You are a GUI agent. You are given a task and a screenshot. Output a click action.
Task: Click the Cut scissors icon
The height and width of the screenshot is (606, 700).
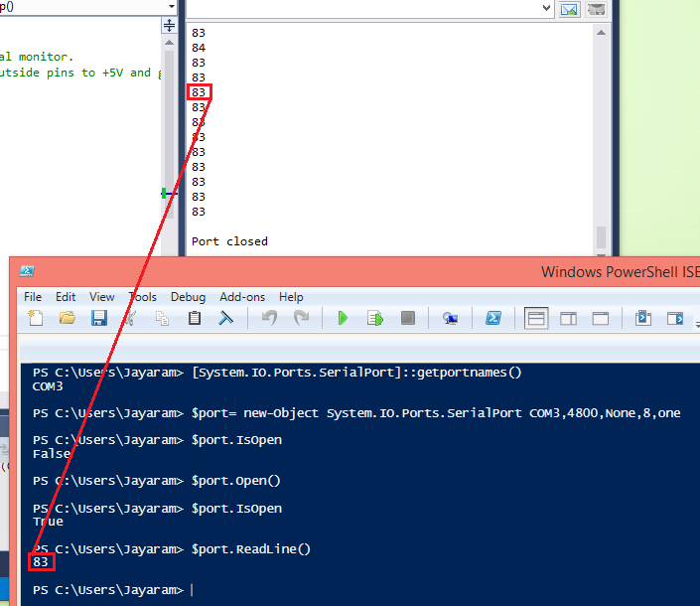130,318
